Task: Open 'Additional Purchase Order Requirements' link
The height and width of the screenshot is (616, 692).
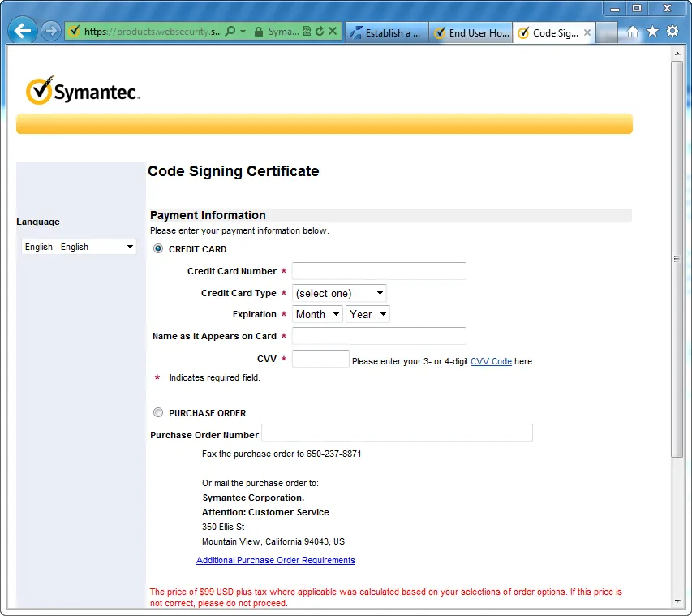Action: (275, 560)
